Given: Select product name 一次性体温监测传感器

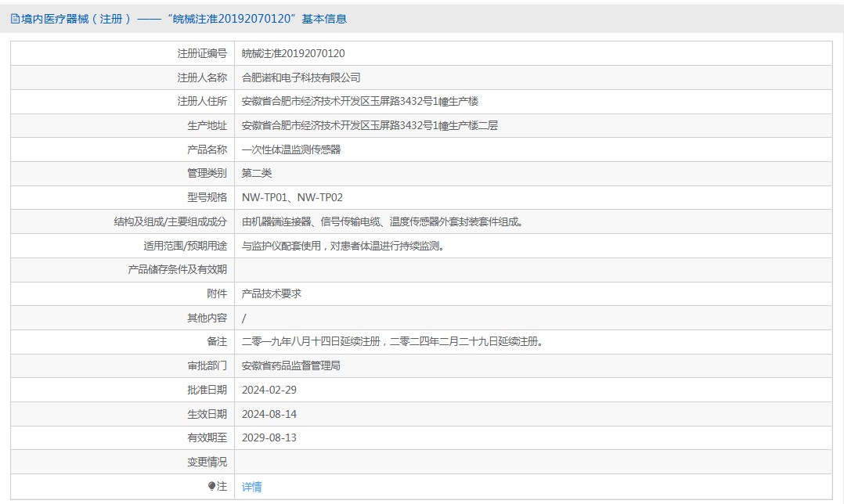Looking at the screenshot, I should coord(291,149).
